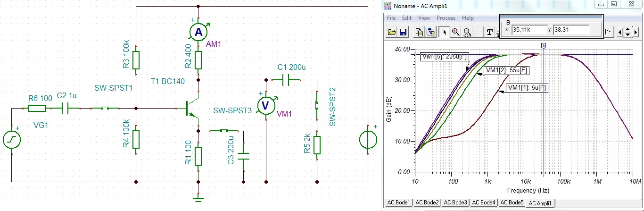Select capacitor C1 200u symbol
The image size is (644, 211).
pos(285,80)
